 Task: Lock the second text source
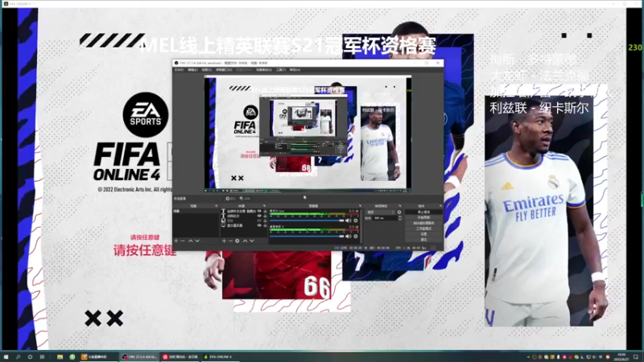pyautogui.click(x=265, y=216)
